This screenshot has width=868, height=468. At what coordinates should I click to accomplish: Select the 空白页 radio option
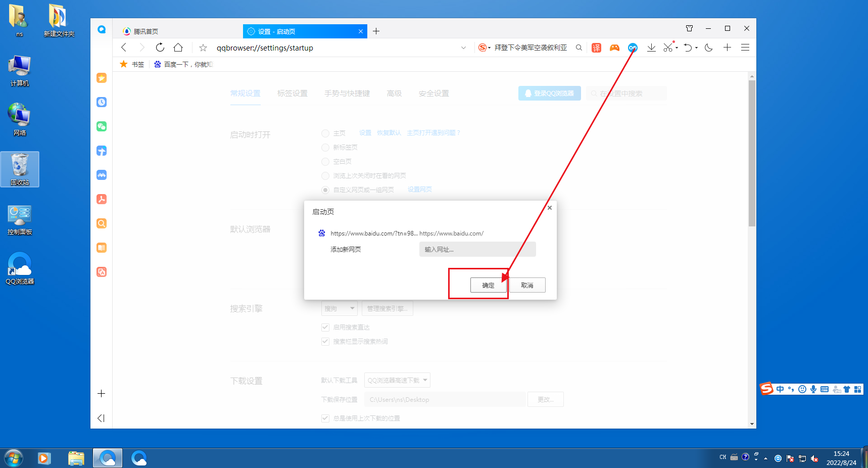pyautogui.click(x=325, y=162)
